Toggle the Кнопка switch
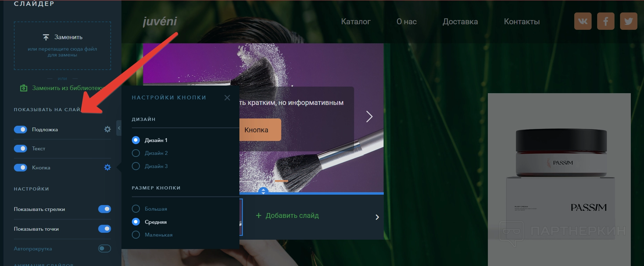 (20, 167)
